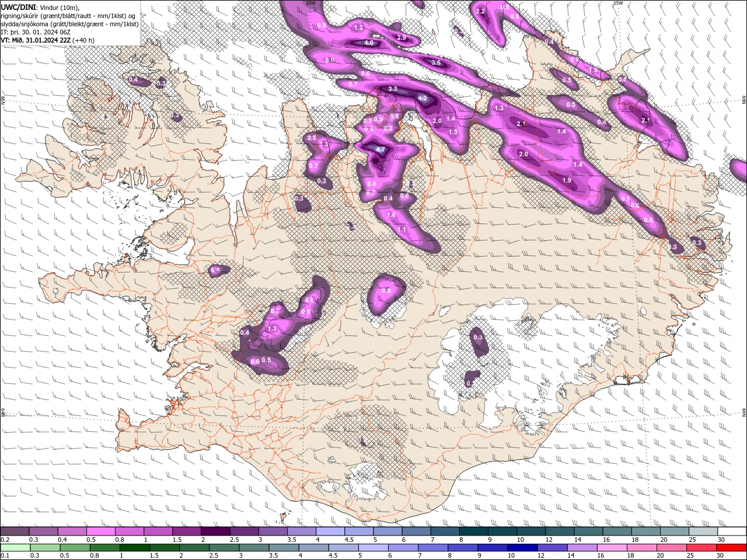Click the 1.9 precipitation value on the map

[567, 180]
